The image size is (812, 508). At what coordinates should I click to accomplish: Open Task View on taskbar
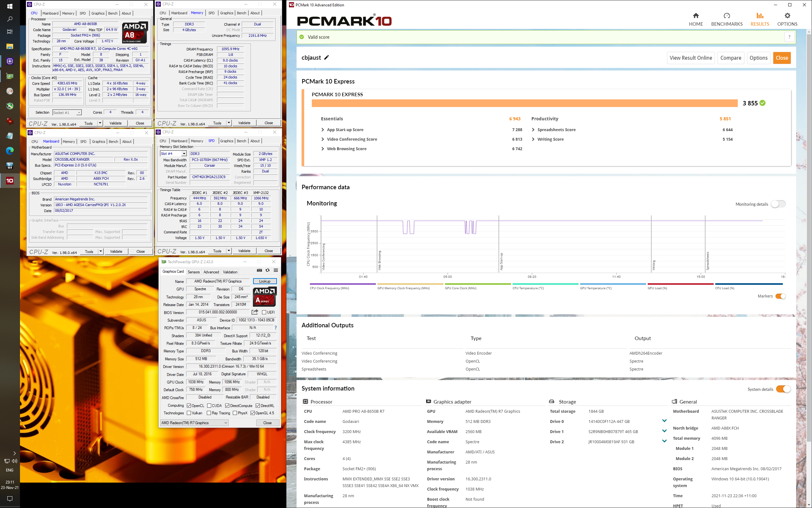pos(10,31)
